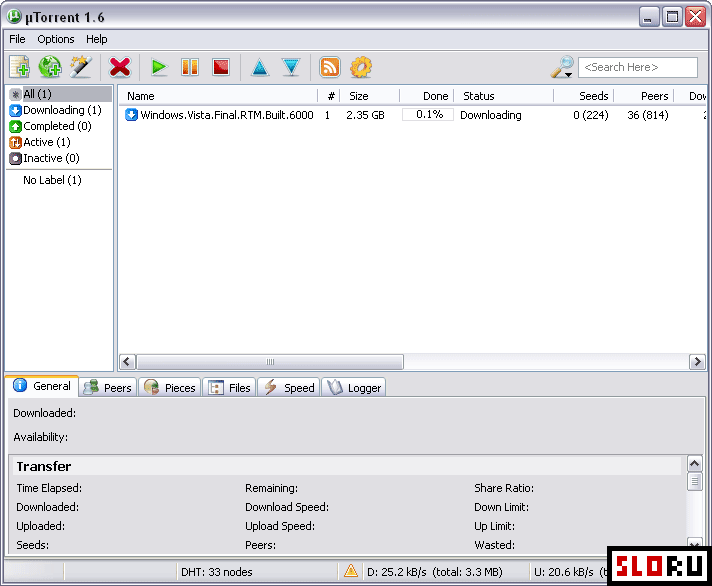712x586 pixels.
Task: Click the warning triangle in the status bar
Action: point(351,571)
